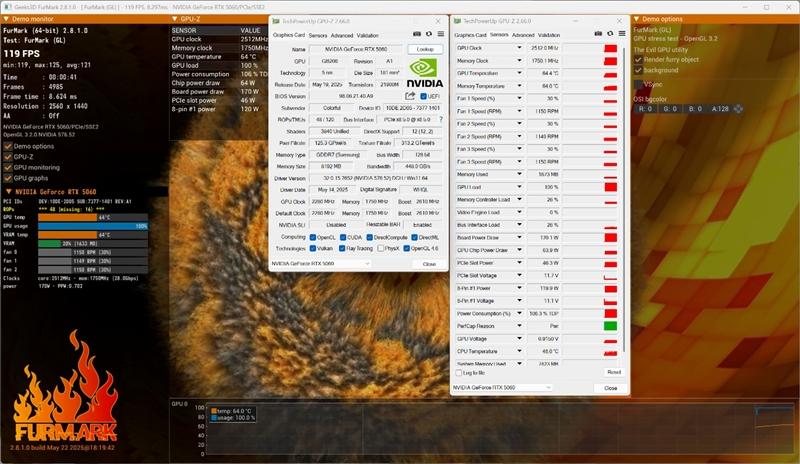Image resolution: width=800 pixels, height=464 pixels.
Task: Click screenshot camera icon in GPU-Z Graphics Card window
Action: (x=417, y=34)
